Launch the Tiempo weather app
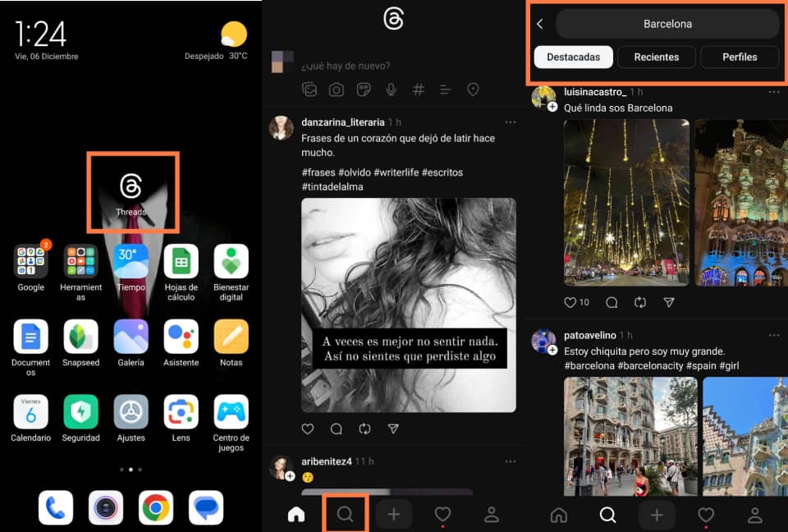This screenshot has width=788, height=532. coord(131,261)
